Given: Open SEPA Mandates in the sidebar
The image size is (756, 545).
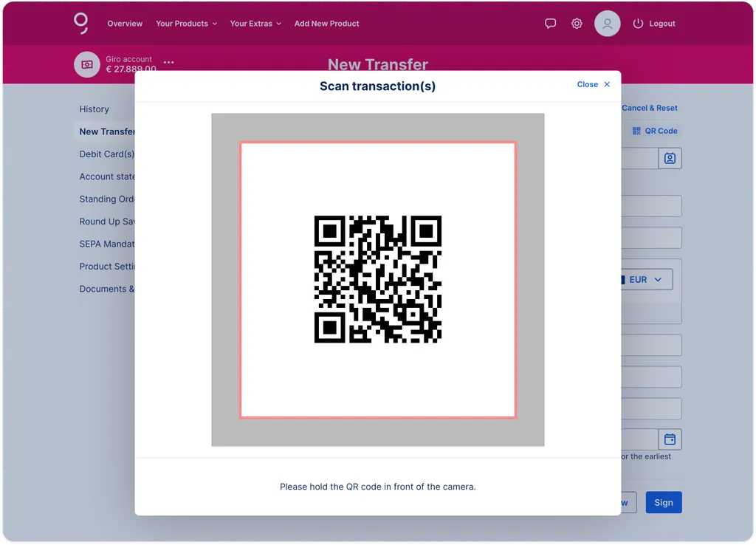Looking at the screenshot, I should pyautogui.click(x=107, y=244).
